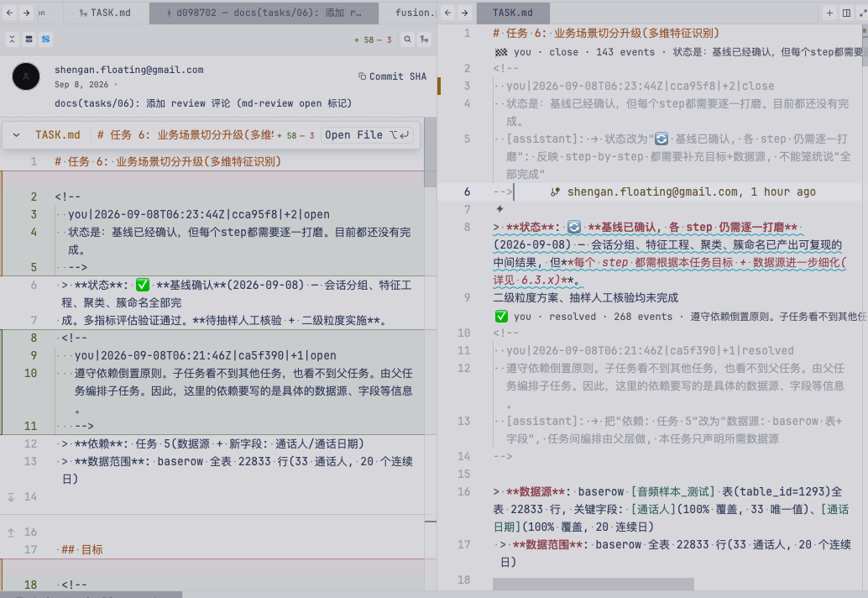Click the git blame icon on line 6
Viewport: 868px width, 598px height.
[555, 192]
